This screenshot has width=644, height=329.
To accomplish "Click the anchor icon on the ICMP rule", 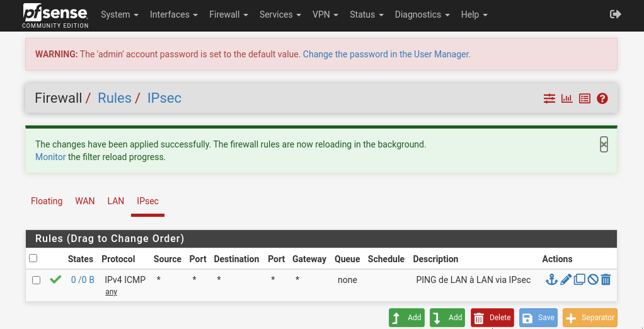I will 551,279.
